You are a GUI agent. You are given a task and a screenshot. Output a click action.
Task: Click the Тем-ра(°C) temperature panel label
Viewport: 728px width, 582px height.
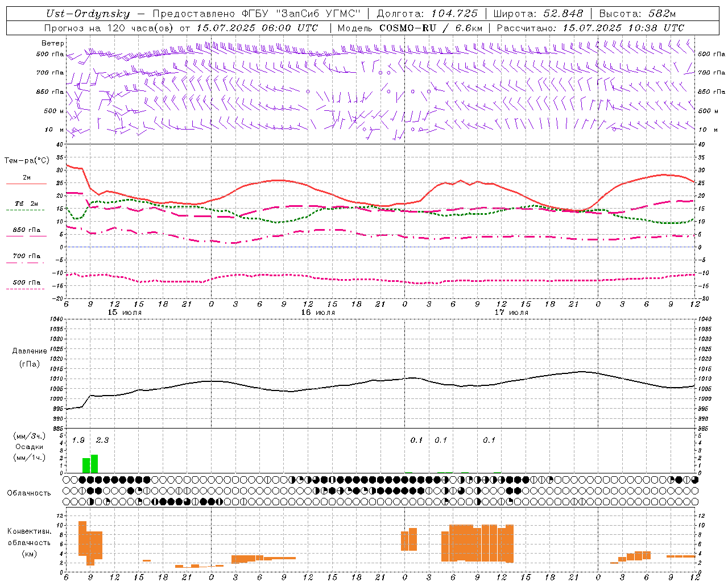tap(27, 161)
